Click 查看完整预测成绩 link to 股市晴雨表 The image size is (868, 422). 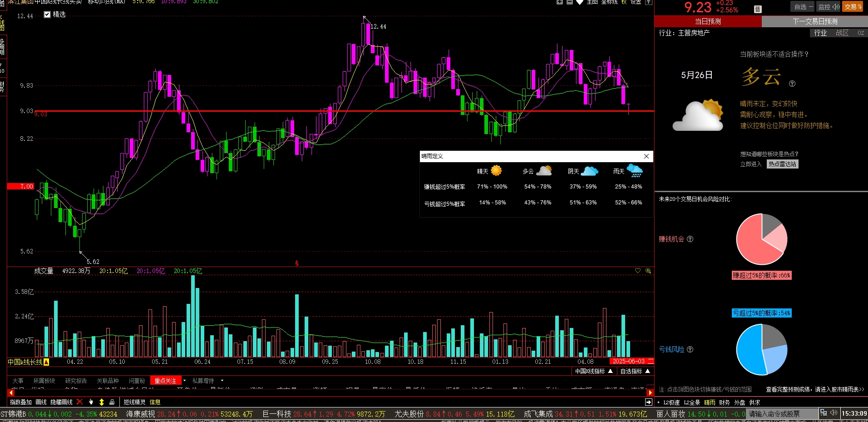[815, 389]
